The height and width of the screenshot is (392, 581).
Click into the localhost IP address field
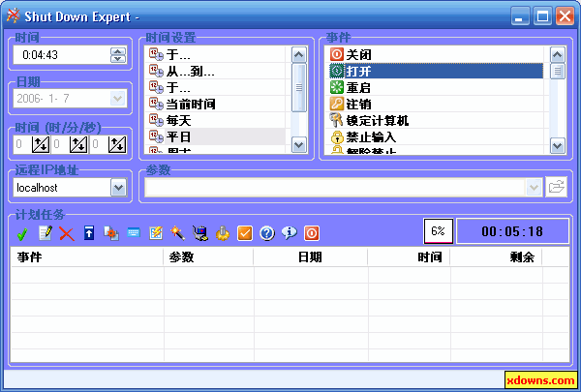click(62, 188)
